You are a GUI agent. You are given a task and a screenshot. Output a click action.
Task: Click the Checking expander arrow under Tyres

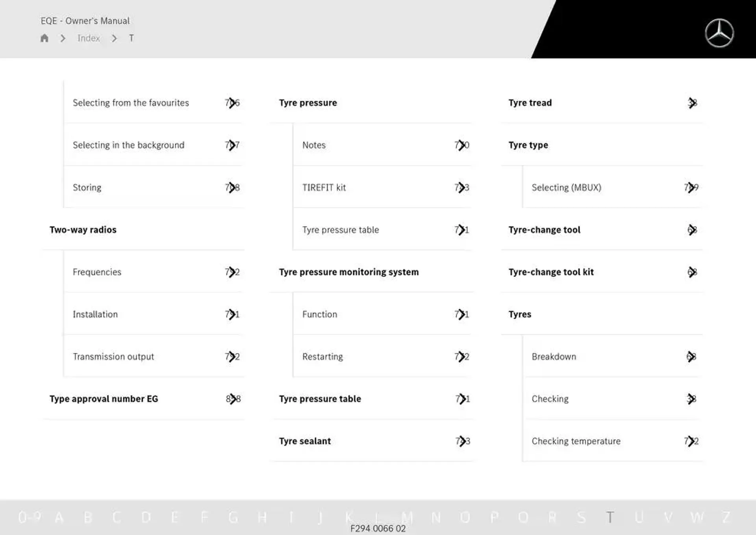pos(692,398)
